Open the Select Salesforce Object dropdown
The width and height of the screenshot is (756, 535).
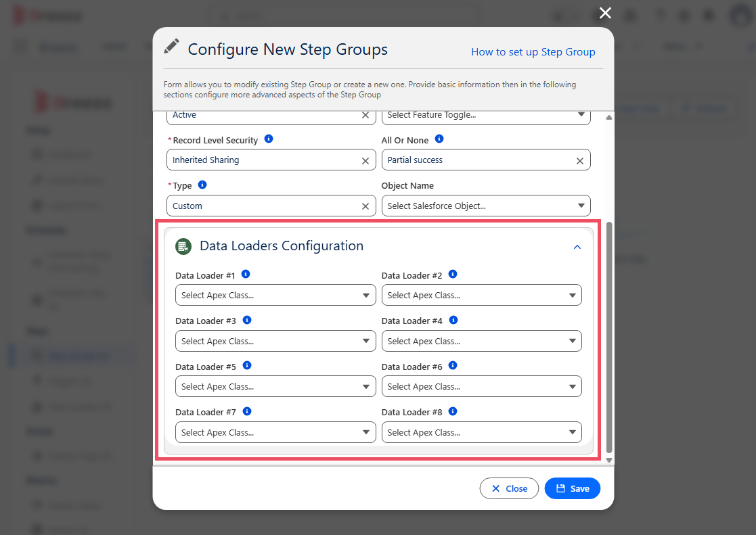(486, 206)
